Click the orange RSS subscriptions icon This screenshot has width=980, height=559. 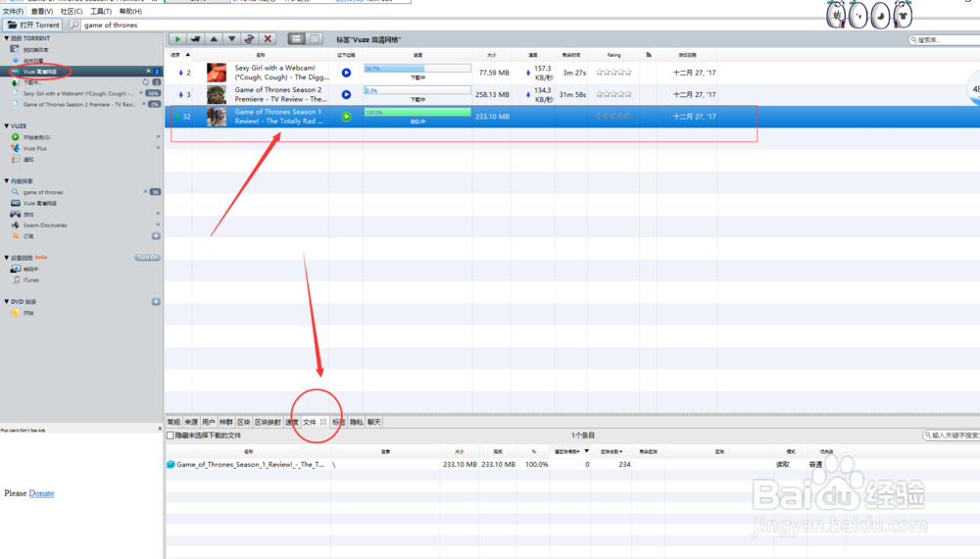[16, 236]
